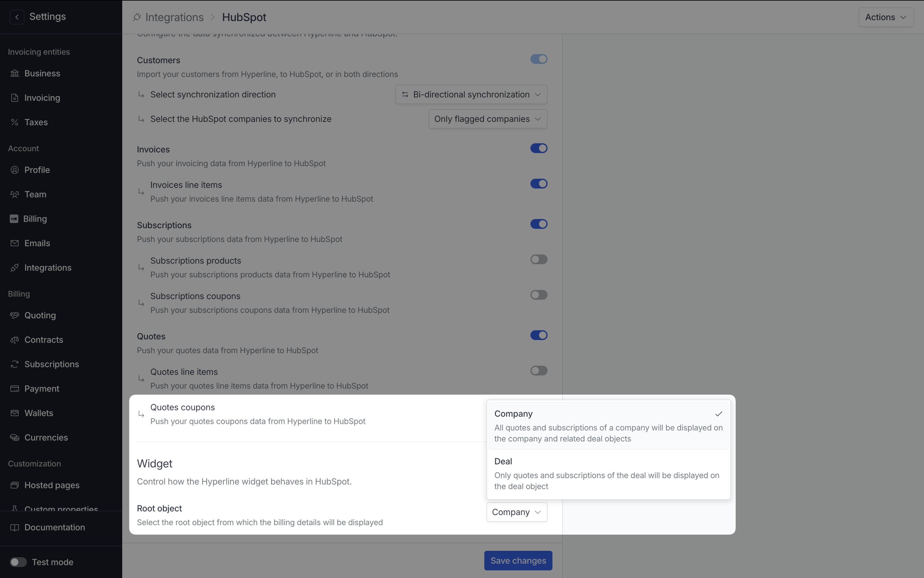
Task: Enable the Subscriptions coupons switch
Action: click(539, 295)
